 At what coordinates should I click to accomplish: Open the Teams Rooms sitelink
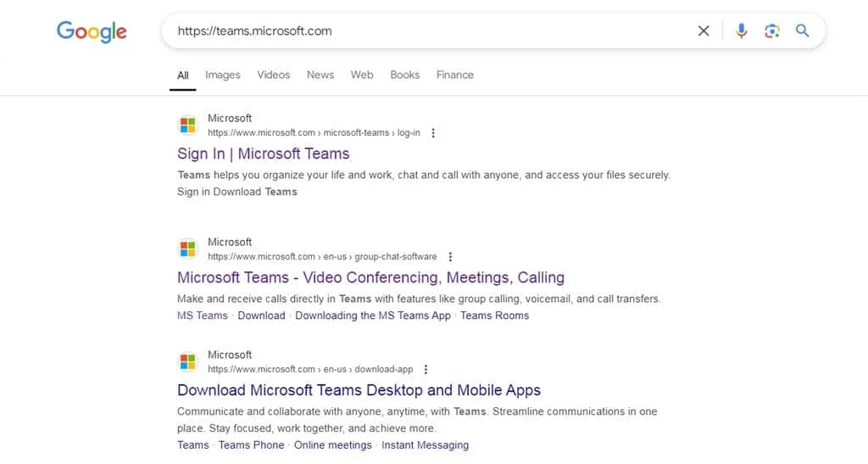point(494,316)
